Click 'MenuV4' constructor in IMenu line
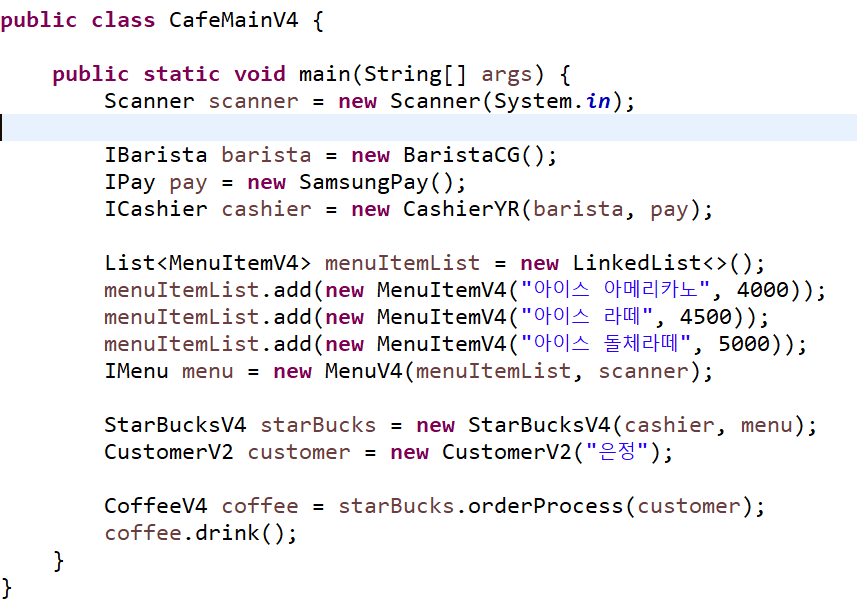This screenshot has width=857, height=615. click(x=363, y=372)
